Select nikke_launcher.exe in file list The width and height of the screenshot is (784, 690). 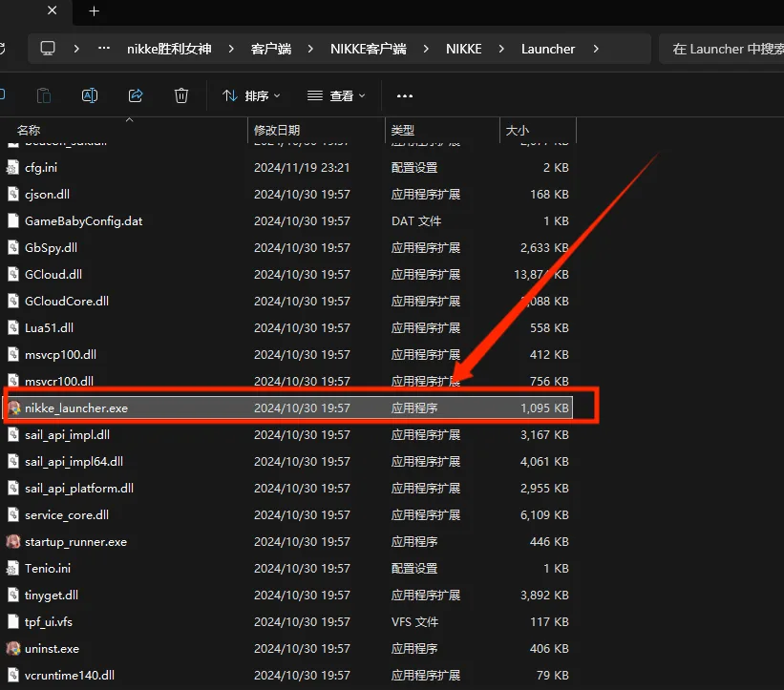[76, 408]
